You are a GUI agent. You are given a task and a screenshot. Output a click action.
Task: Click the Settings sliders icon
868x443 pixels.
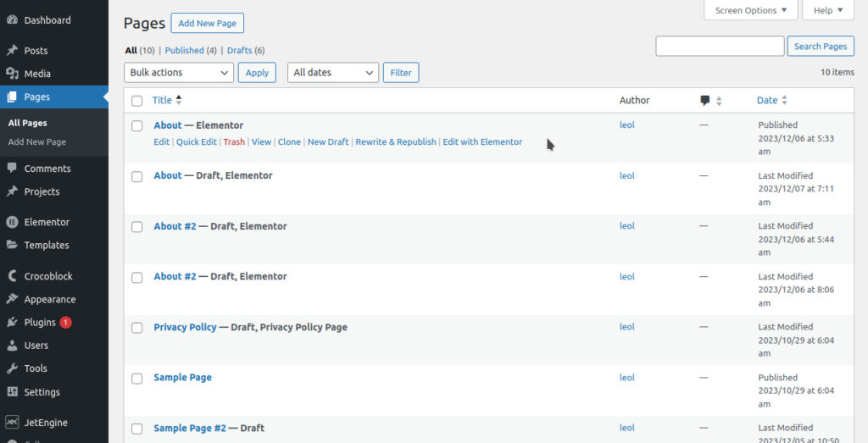[12, 391]
